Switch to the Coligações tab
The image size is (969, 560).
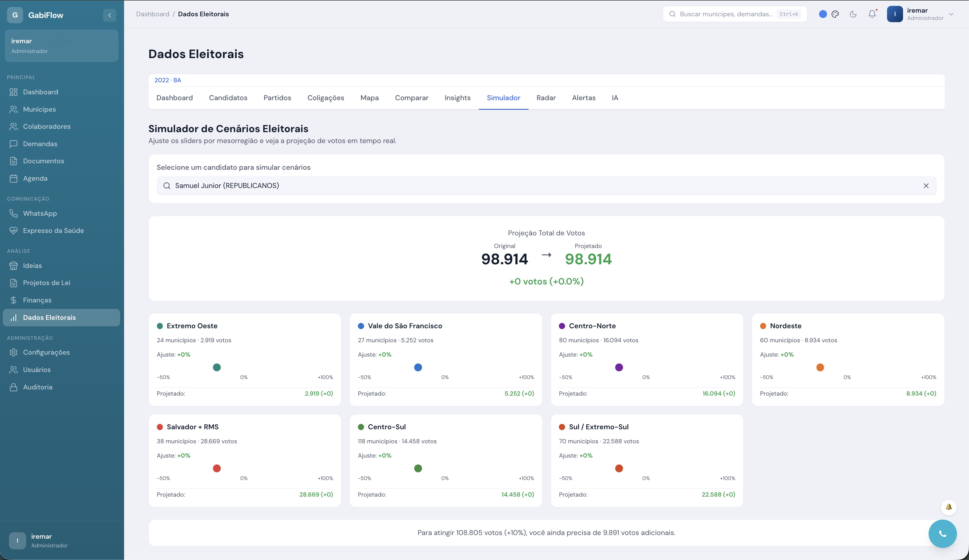tap(326, 98)
